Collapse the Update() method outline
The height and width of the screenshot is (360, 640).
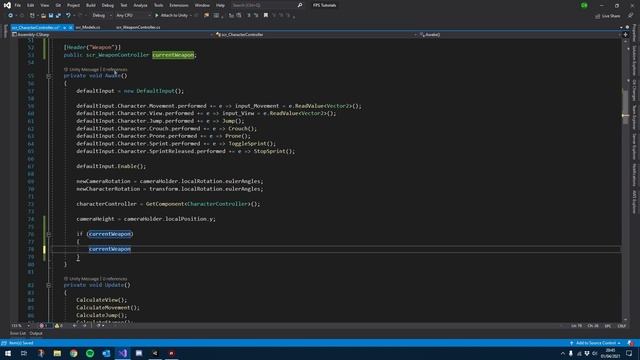[49, 285]
